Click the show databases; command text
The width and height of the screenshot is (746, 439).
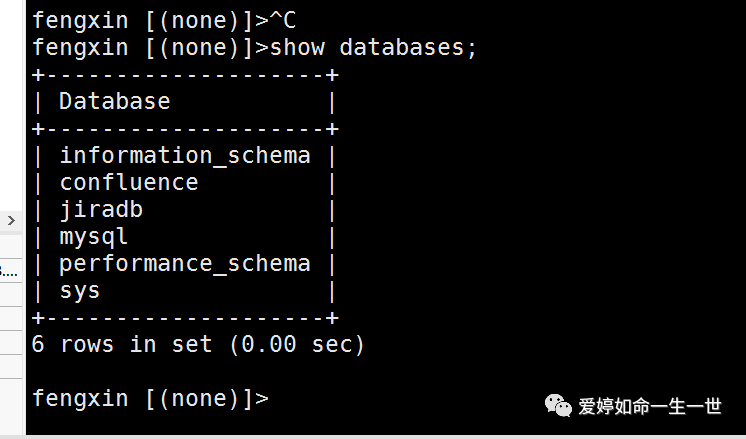click(373, 47)
